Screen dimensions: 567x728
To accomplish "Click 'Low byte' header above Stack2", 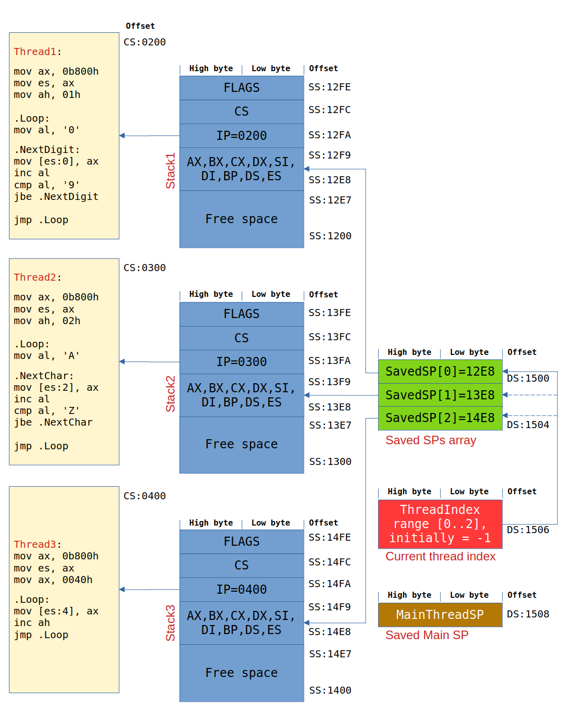I will click(x=271, y=294).
